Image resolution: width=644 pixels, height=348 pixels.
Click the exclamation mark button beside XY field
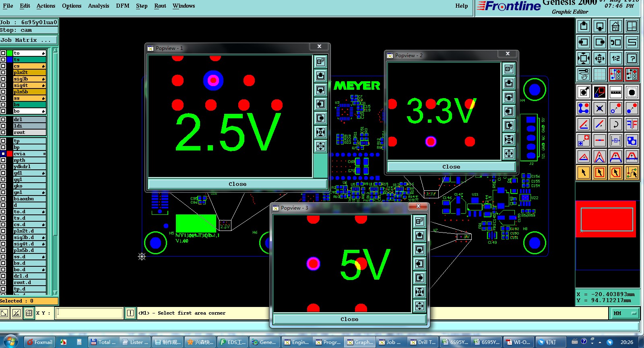130,313
